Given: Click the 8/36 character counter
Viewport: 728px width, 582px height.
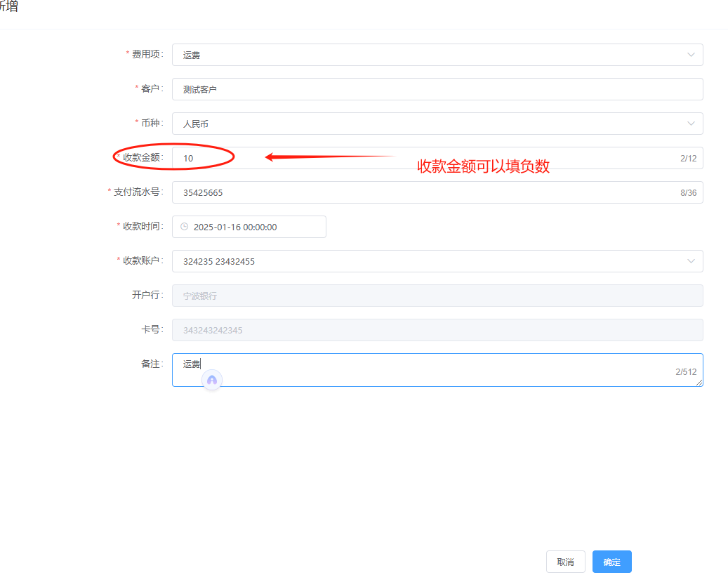Looking at the screenshot, I should (689, 193).
